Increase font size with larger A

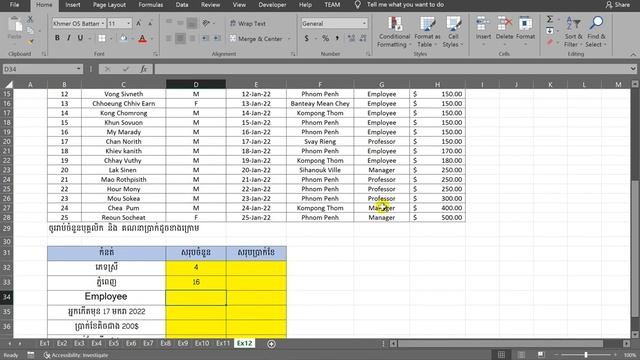pos(139,23)
